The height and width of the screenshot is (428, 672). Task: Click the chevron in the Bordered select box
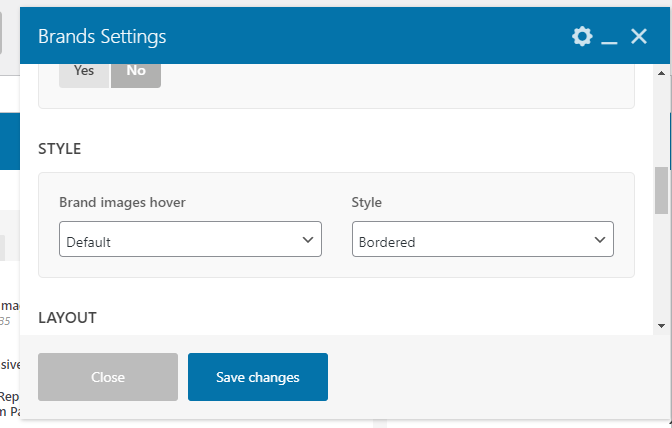pyautogui.click(x=599, y=240)
